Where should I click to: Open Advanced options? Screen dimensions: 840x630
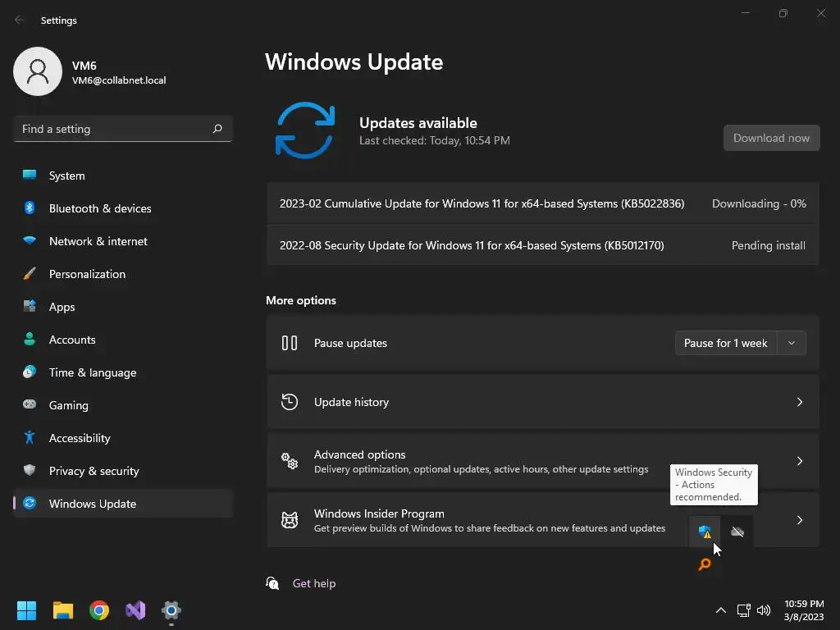[x=543, y=461]
